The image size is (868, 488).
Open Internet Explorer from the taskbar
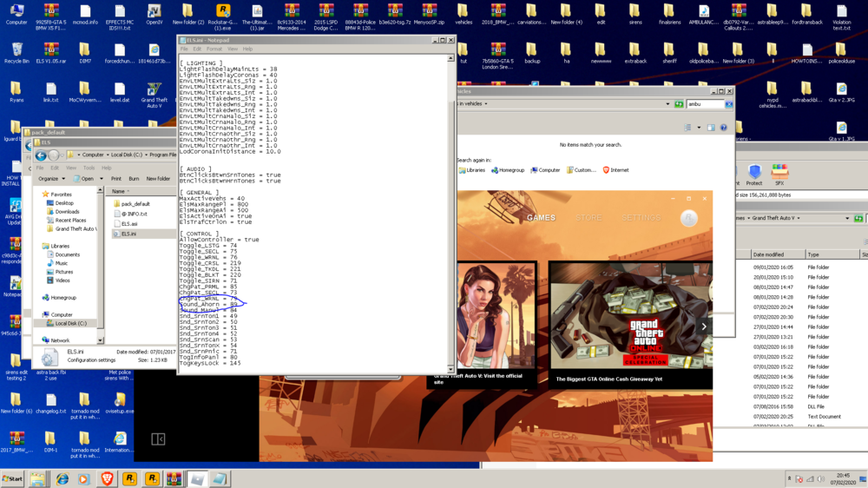(x=62, y=478)
